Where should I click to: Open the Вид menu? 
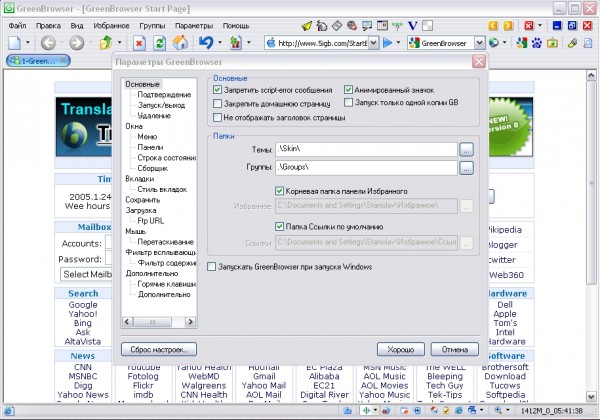tap(77, 26)
